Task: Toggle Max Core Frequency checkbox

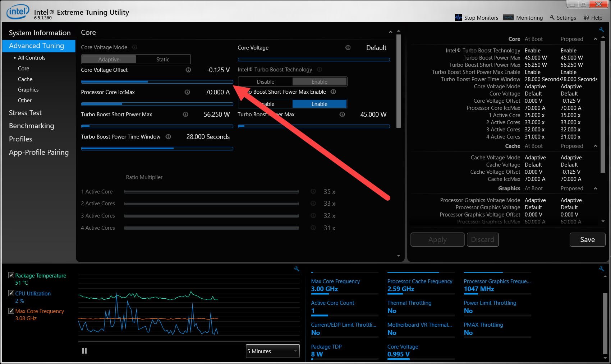Action: click(11, 311)
